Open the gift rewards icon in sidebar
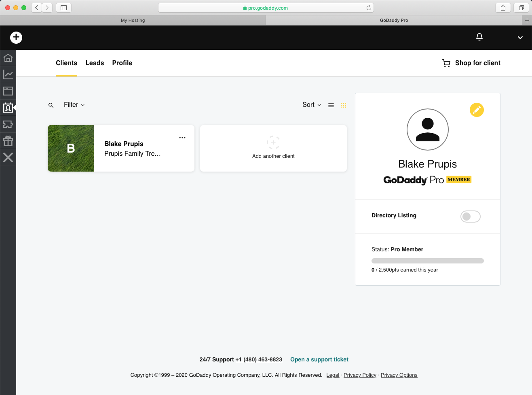This screenshot has height=395, width=532. point(8,141)
